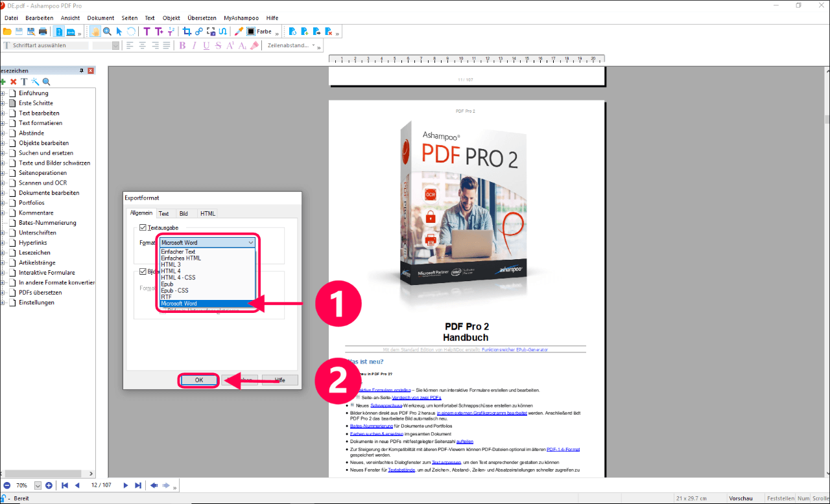
Task: Select the Erste Schritte bookmark
Action: click(36, 103)
